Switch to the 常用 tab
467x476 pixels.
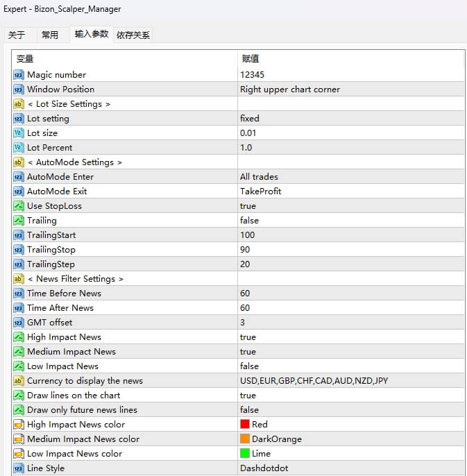pos(50,35)
